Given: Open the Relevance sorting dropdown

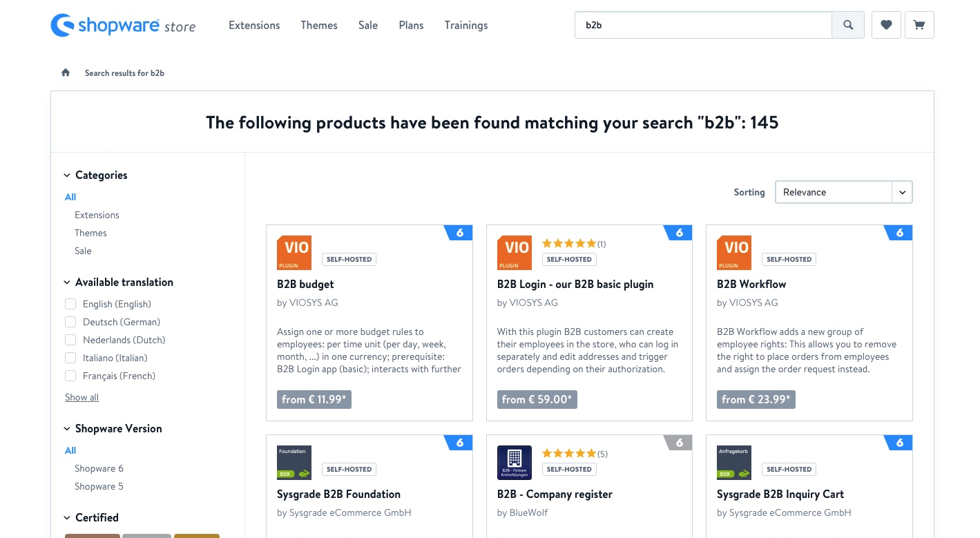Looking at the screenshot, I should 843,192.
